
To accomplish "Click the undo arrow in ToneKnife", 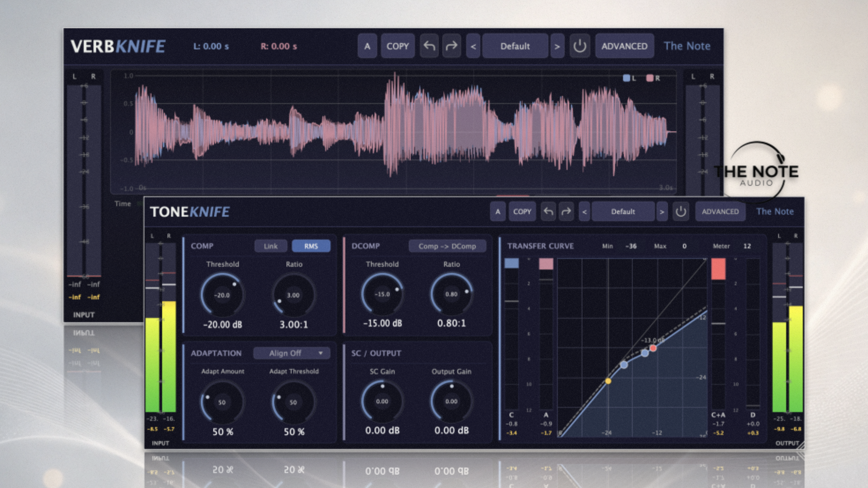I will [548, 211].
